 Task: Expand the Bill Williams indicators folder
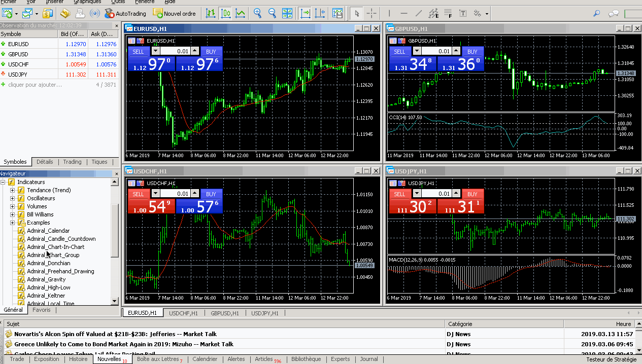click(x=13, y=214)
